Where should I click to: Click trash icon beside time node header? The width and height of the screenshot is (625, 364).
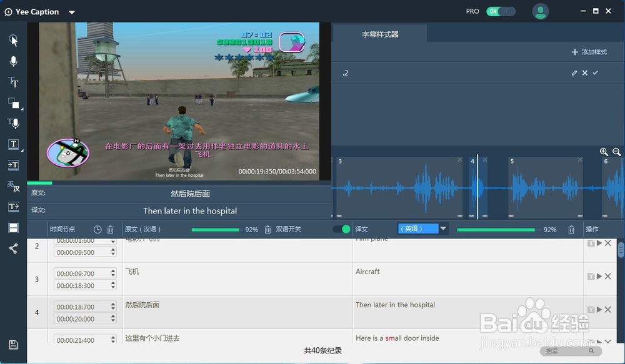tap(111, 229)
